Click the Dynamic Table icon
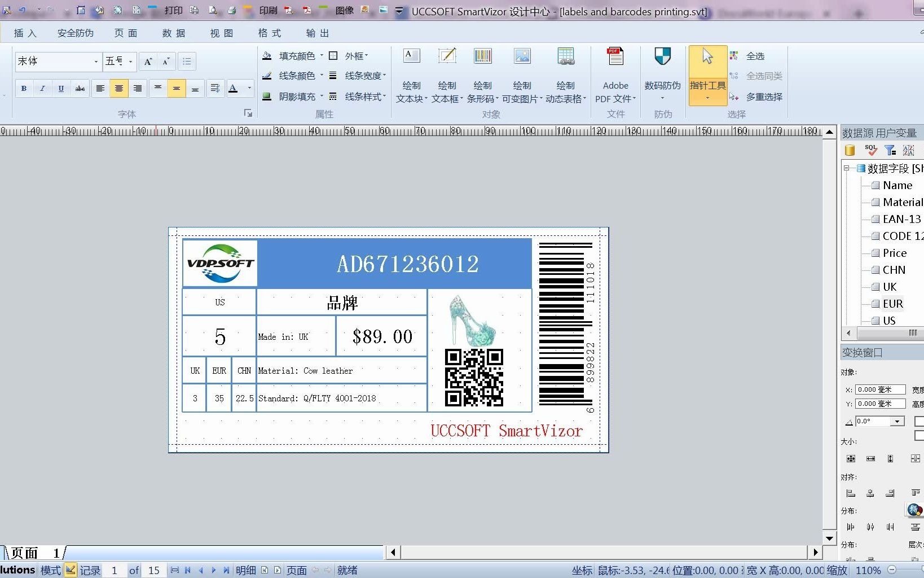This screenshot has width=924, height=578. click(566, 56)
